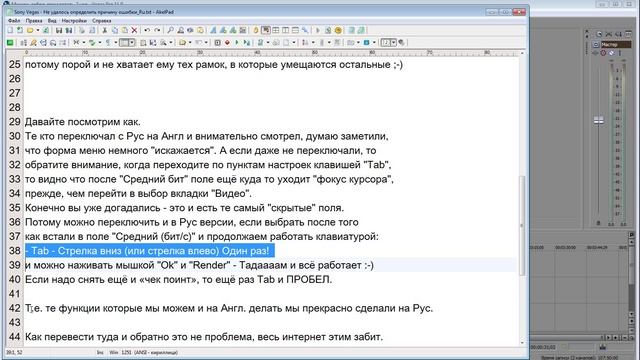Click the Redo arrow icon
640x360 pixels.
[157, 30]
